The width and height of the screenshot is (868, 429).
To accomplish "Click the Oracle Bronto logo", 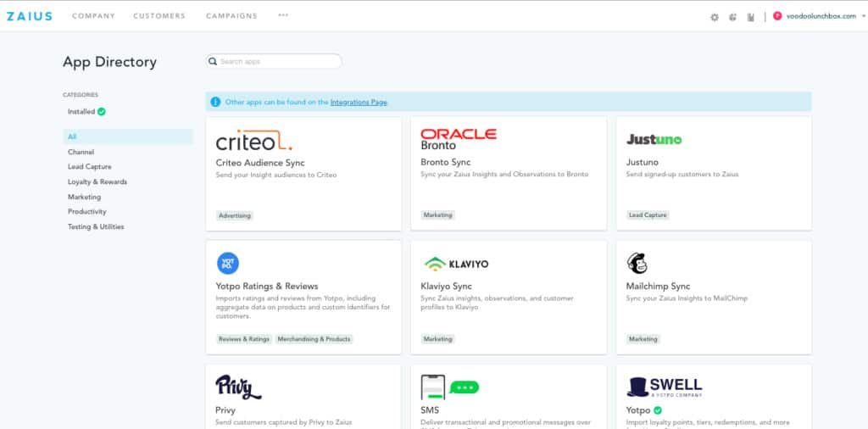I will point(459,140).
